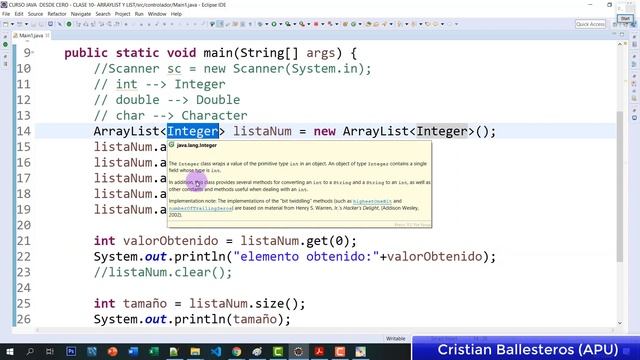Screen dimensions: 640x360
Task: Open the New file dropdown arrow
Action: 12,24
